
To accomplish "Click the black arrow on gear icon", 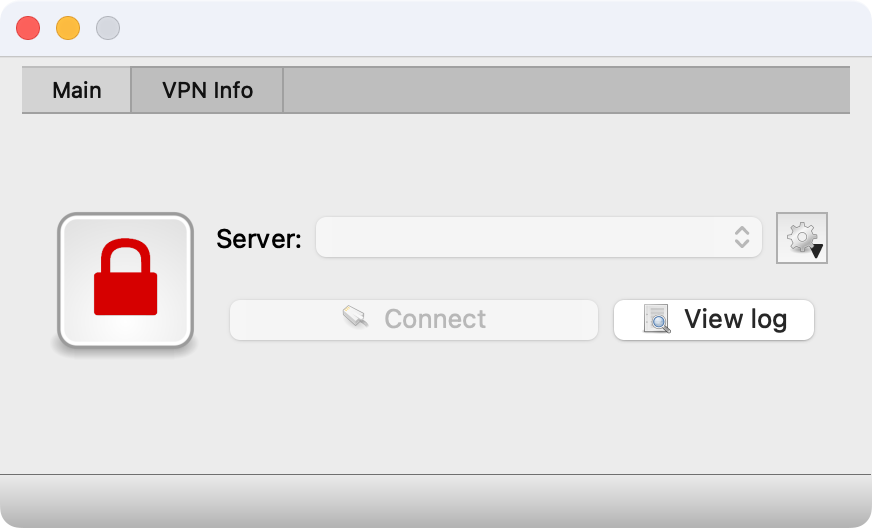I will [x=817, y=252].
